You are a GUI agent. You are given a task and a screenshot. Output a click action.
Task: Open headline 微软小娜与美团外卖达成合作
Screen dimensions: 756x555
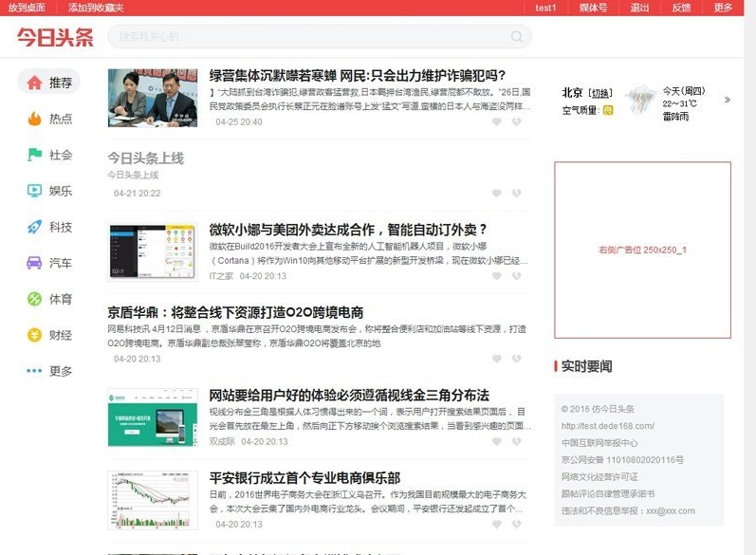[348, 230]
